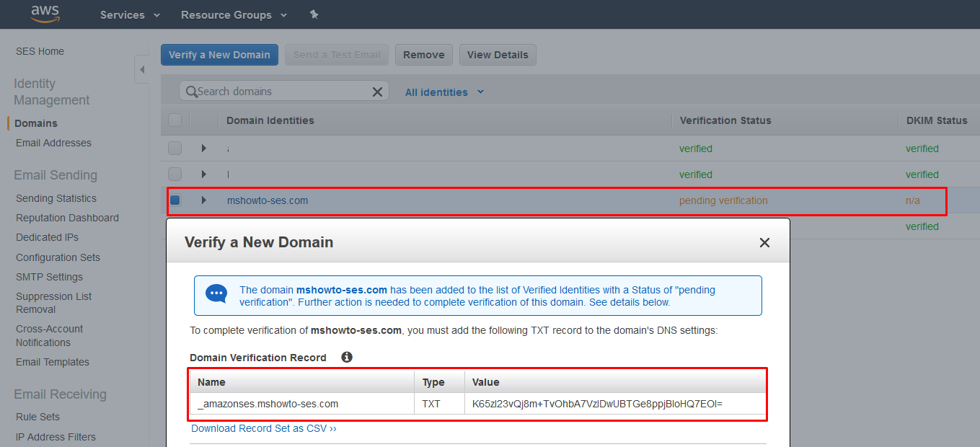Toggle the select-all domains checkbox
This screenshot has width=980, height=447.
pos(175,120)
